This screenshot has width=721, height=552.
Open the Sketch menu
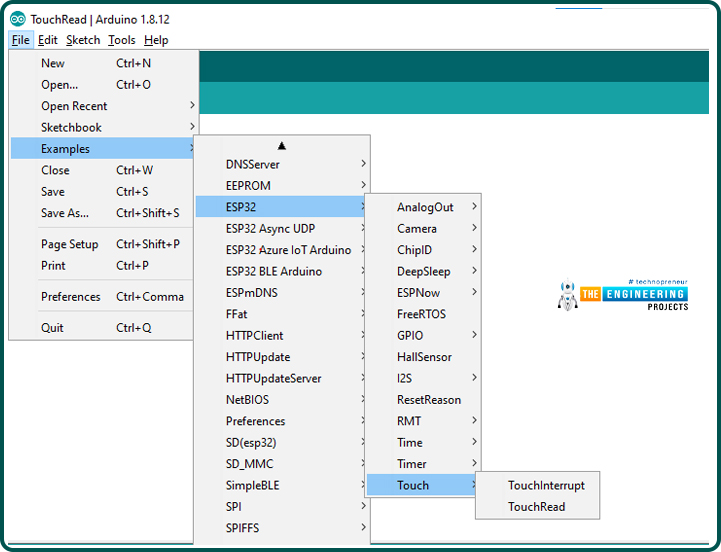coord(83,40)
